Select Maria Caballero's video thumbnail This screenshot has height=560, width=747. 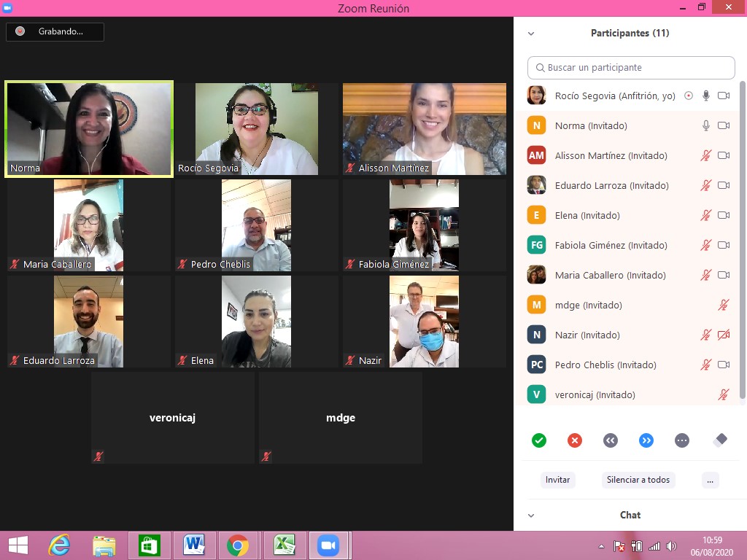point(88,225)
